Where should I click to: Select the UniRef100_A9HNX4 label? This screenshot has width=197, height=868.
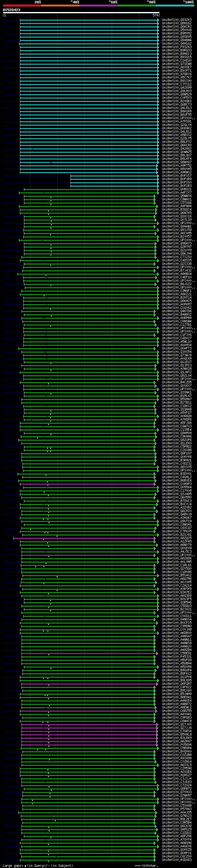177,274
